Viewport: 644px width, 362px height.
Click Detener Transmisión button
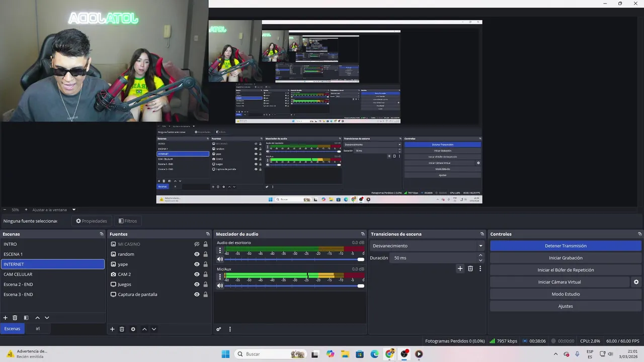coord(566,246)
